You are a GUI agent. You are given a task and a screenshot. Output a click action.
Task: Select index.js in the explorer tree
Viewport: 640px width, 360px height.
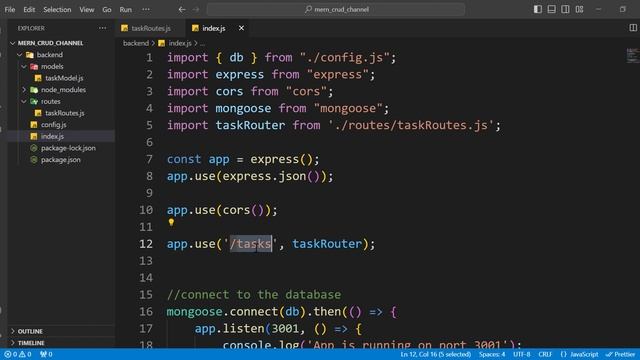(52, 136)
